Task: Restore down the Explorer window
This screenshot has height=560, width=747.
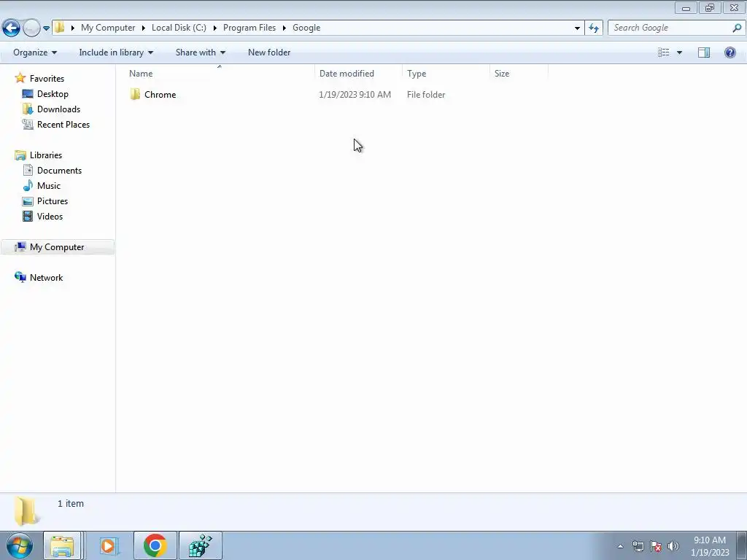Action: (x=710, y=7)
